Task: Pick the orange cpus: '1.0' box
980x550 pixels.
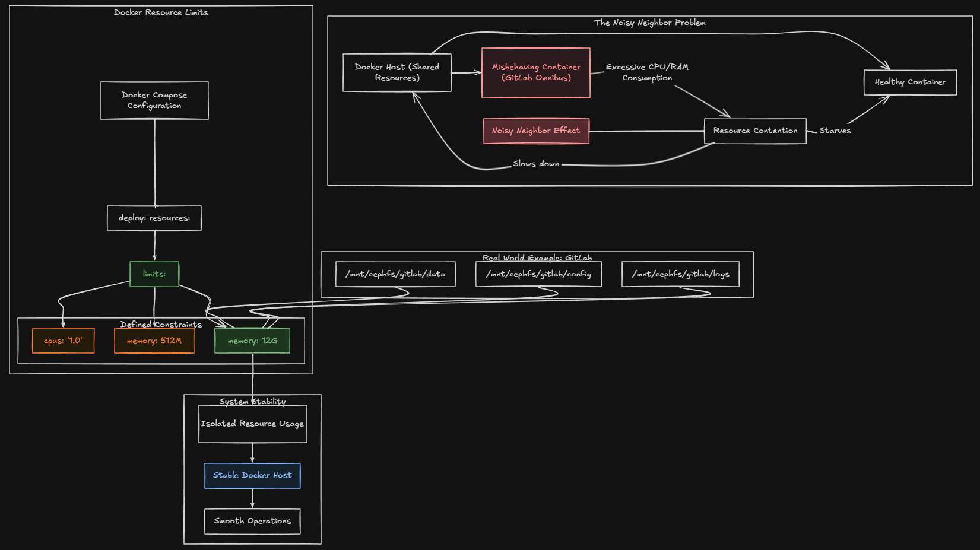Action: coord(64,341)
